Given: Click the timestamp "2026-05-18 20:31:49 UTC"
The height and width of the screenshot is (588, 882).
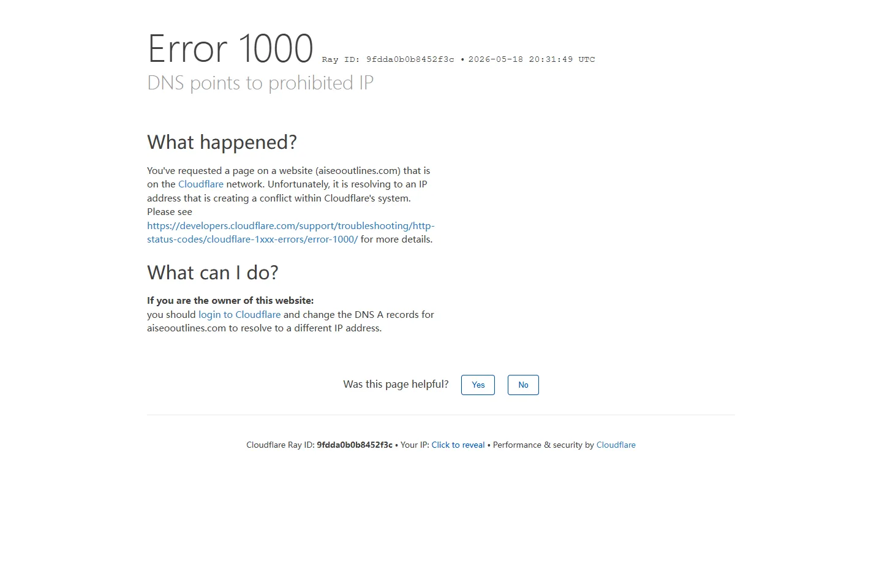Looking at the screenshot, I should coord(532,59).
